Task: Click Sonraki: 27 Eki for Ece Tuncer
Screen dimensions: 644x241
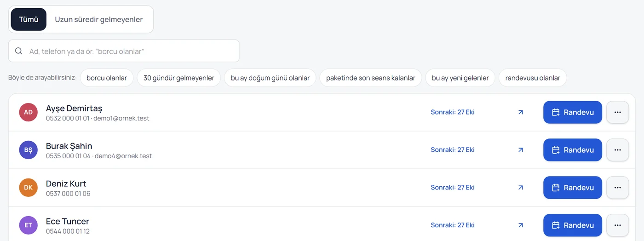Action: point(453,225)
